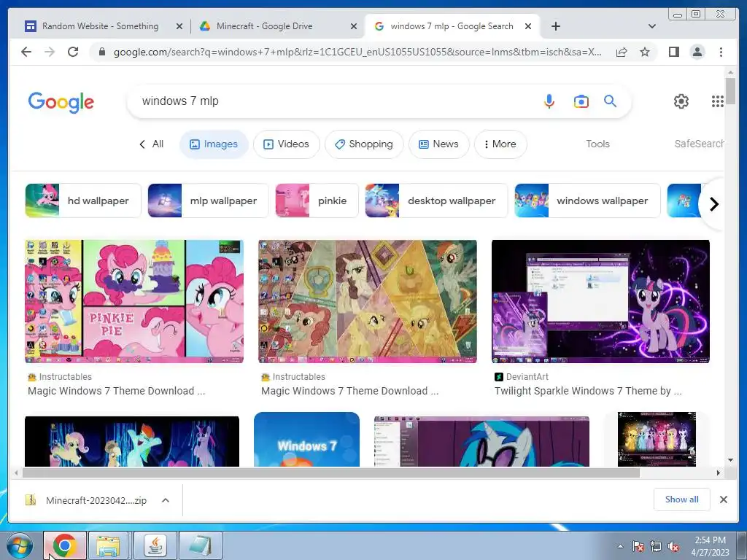Click the scroll down arrow
Image resolution: width=747 pixels, height=560 pixels.
[730, 460]
